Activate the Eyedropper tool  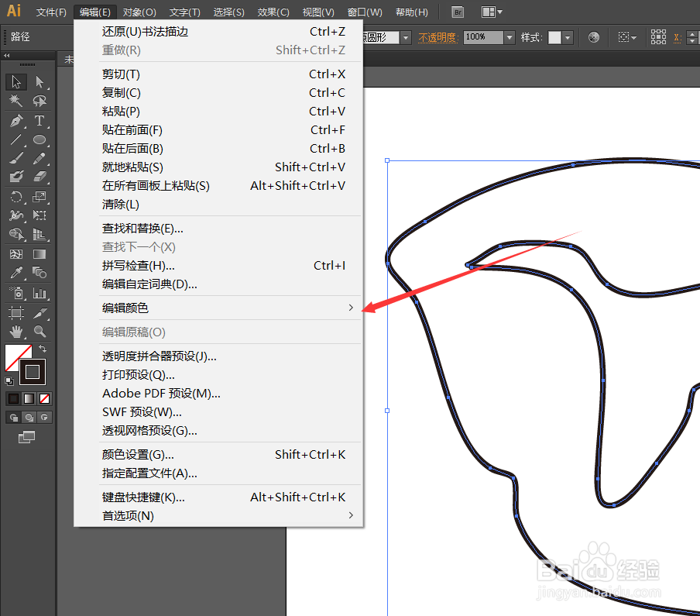point(16,272)
